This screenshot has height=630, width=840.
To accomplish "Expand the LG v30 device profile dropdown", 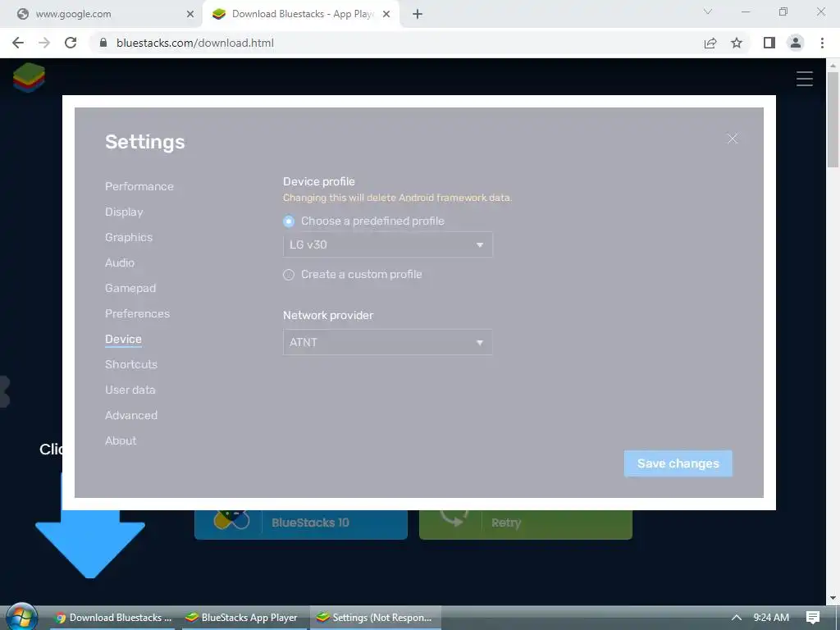I will pyautogui.click(x=388, y=244).
